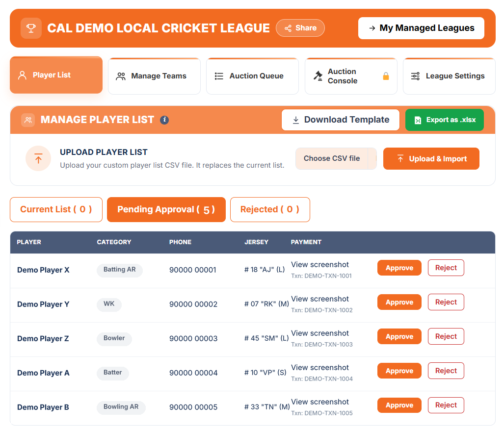Open My Managed Leagues
Screen dimensions: 504x430
[x=421, y=28]
